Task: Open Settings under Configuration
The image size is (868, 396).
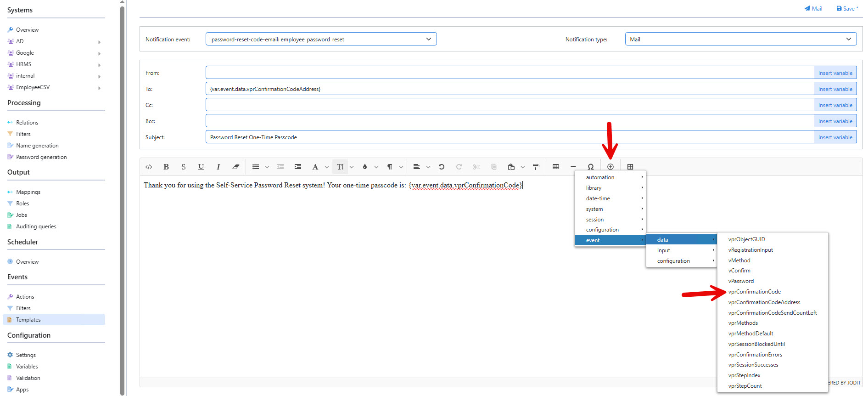Action: click(26, 355)
